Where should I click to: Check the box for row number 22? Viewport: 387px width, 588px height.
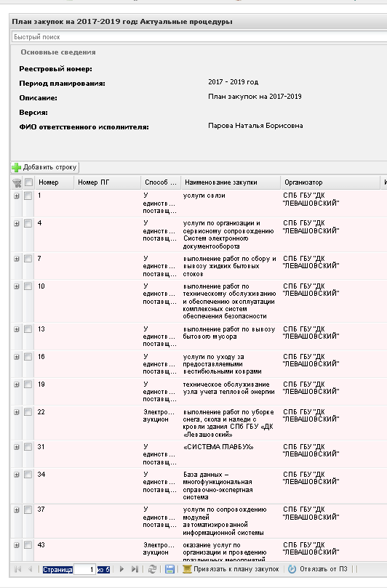(x=28, y=412)
